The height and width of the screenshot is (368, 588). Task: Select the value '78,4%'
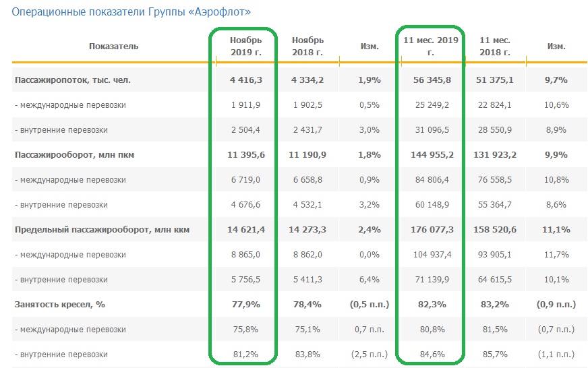307,305
